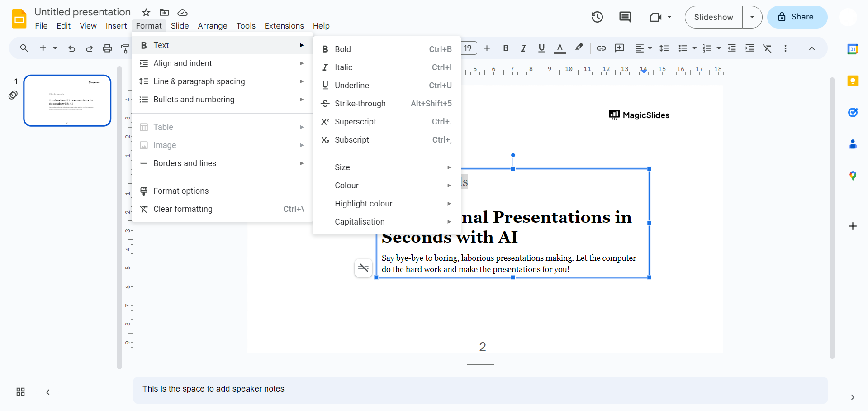Toggle Bold in the Text submenu
Image resolution: width=868 pixels, height=411 pixels.
pos(387,49)
